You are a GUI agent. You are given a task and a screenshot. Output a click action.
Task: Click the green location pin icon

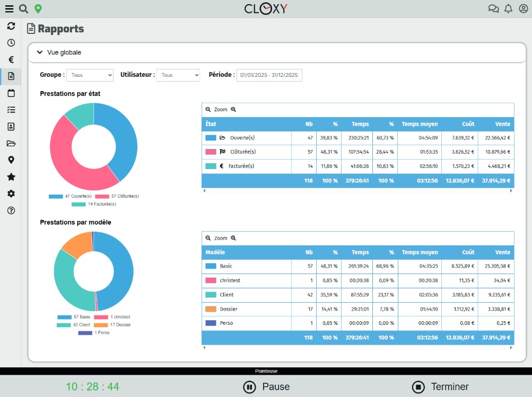(x=38, y=8)
